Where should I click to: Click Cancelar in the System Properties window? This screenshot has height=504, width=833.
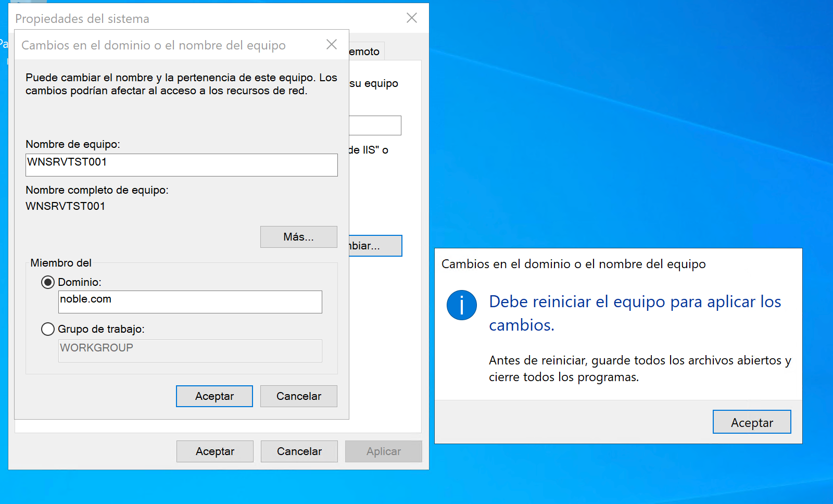tap(299, 451)
